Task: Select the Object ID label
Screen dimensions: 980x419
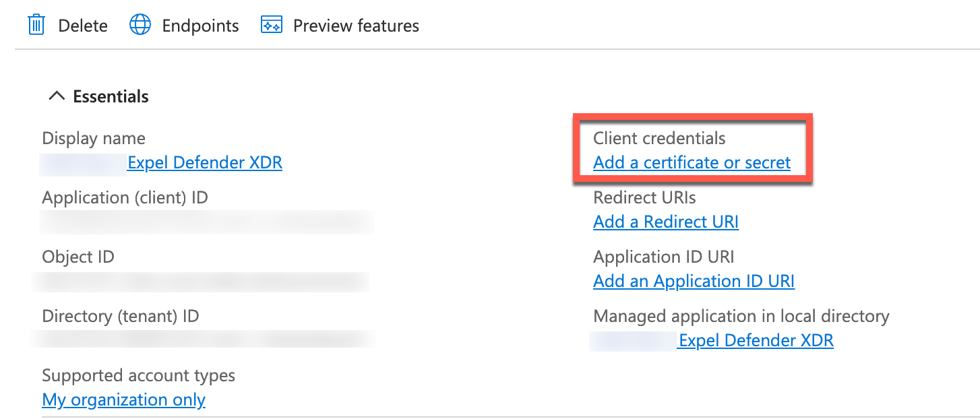Action: (78, 257)
